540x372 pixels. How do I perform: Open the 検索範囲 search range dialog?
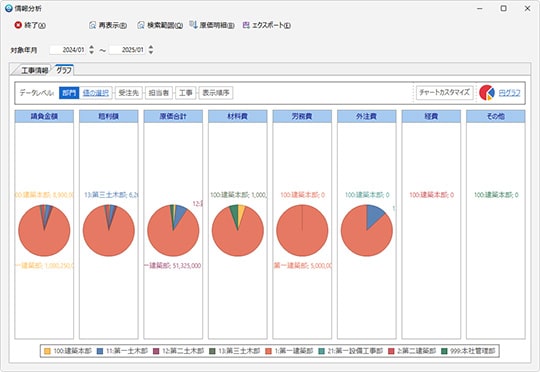160,25
